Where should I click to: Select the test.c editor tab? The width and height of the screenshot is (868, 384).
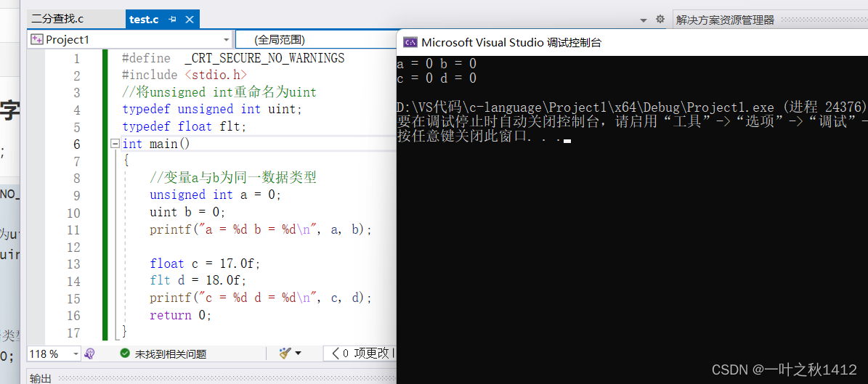click(x=144, y=20)
